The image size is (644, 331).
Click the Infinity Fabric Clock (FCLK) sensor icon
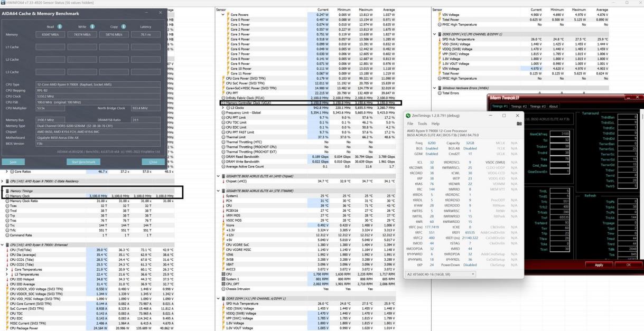click(223, 98)
